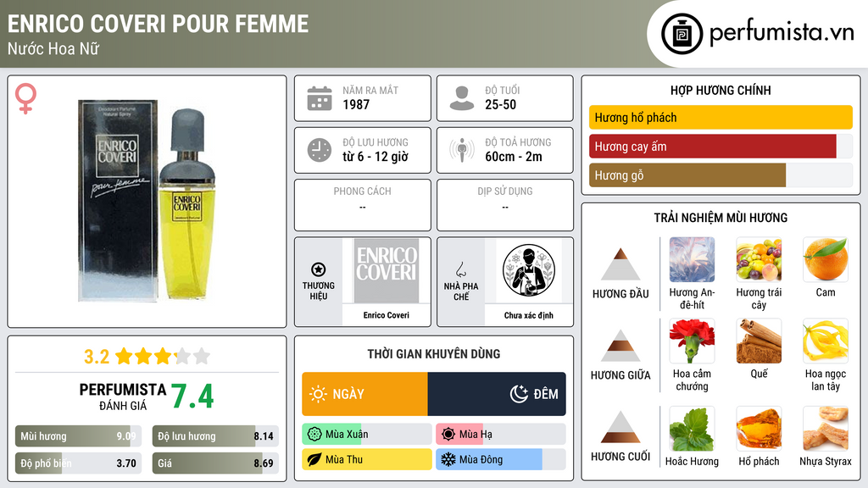Open the Enrico Coveri brand link
This screenshot has height=488, width=868.
(x=386, y=315)
